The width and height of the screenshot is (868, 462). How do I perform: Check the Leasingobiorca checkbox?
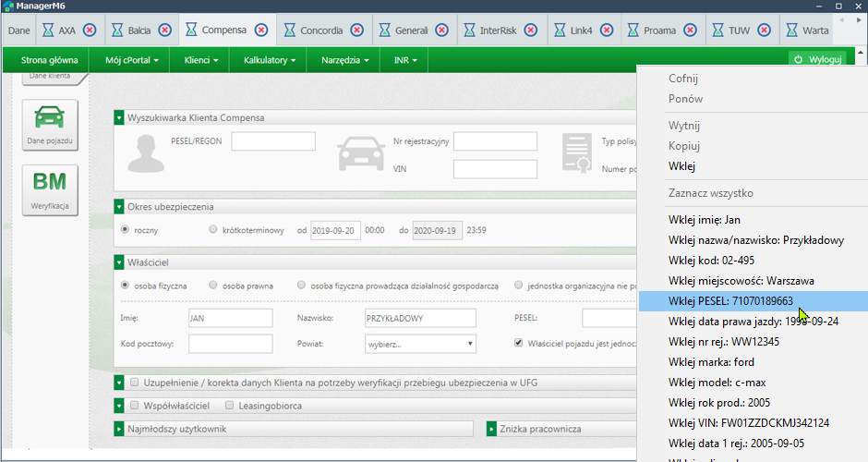[x=229, y=406]
